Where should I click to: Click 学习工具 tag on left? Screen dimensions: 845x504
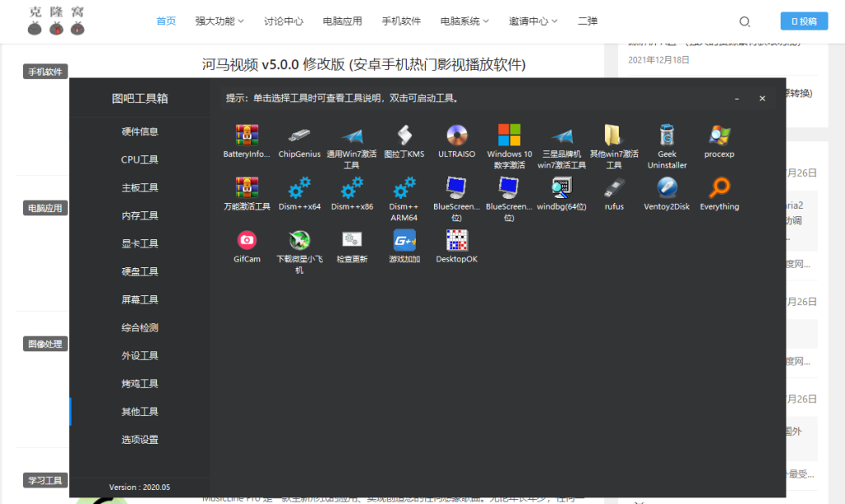pyautogui.click(x=45, y=480)
